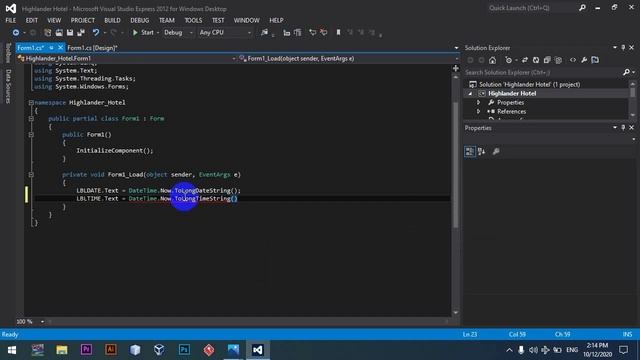Image resolution: width=640 pixels, height=360 pixels.
Task: Switch to Form1.cs [Design] tab
Action: [x=92, y=48]
